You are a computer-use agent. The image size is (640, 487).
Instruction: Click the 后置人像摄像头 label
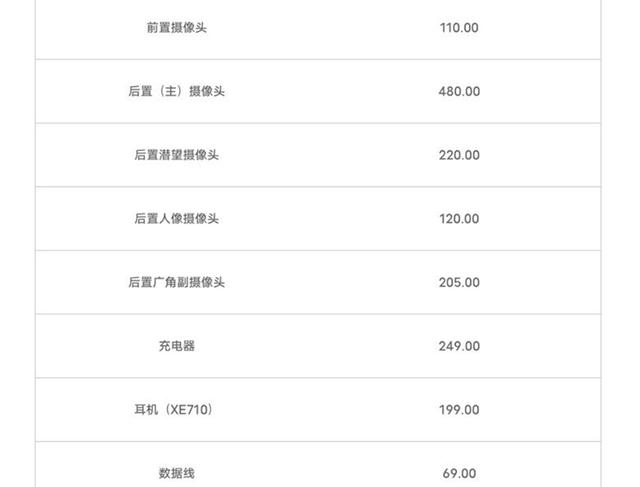(x=176, y=219)
